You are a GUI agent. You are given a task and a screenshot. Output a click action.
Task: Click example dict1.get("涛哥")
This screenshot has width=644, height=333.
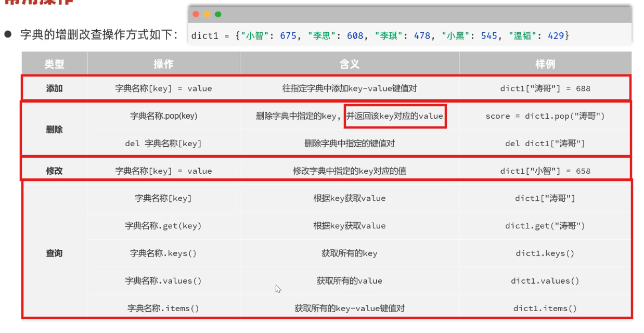coord(545,226)
